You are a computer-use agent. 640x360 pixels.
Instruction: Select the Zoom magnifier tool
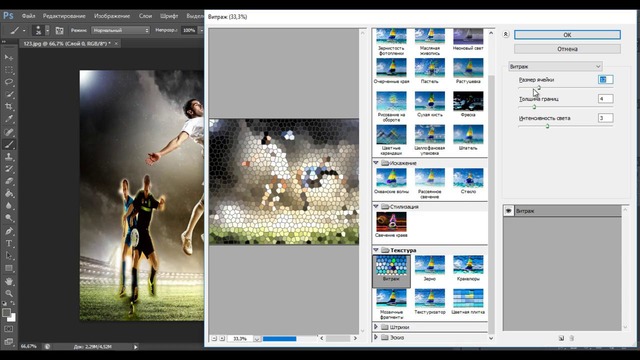click(x=9, y=293)
